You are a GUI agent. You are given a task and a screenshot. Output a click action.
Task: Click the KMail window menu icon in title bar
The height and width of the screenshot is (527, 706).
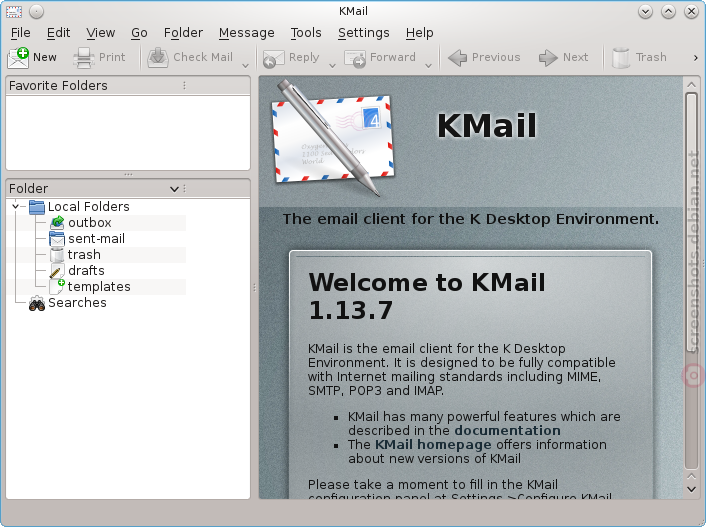tap(14, 11)
